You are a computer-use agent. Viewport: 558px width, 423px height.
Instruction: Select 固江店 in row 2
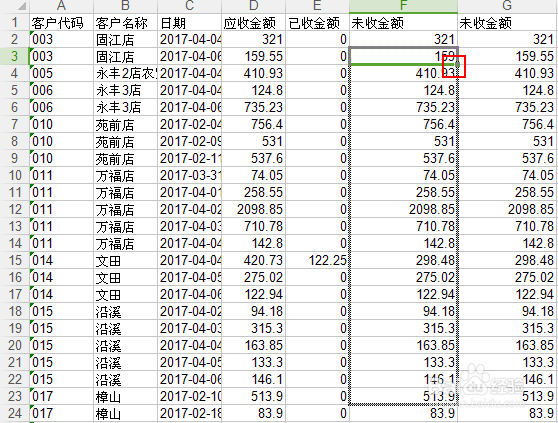click(x=125, y=39)
